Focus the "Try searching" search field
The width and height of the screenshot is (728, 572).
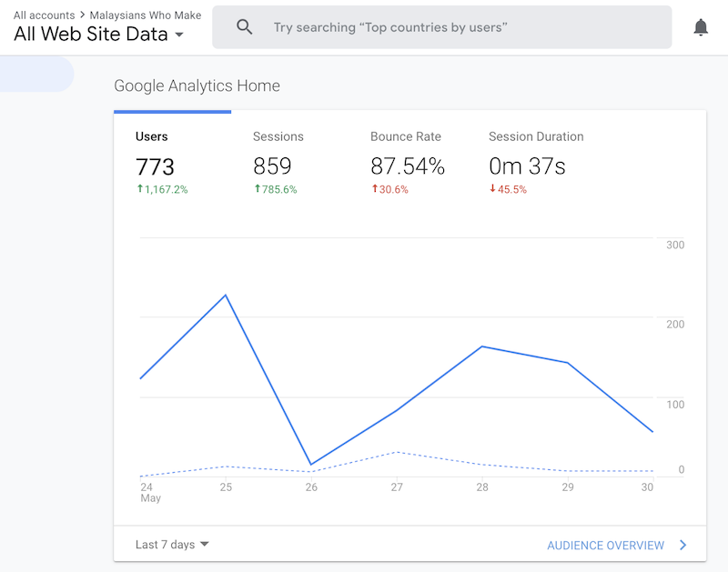pos(441,27)
